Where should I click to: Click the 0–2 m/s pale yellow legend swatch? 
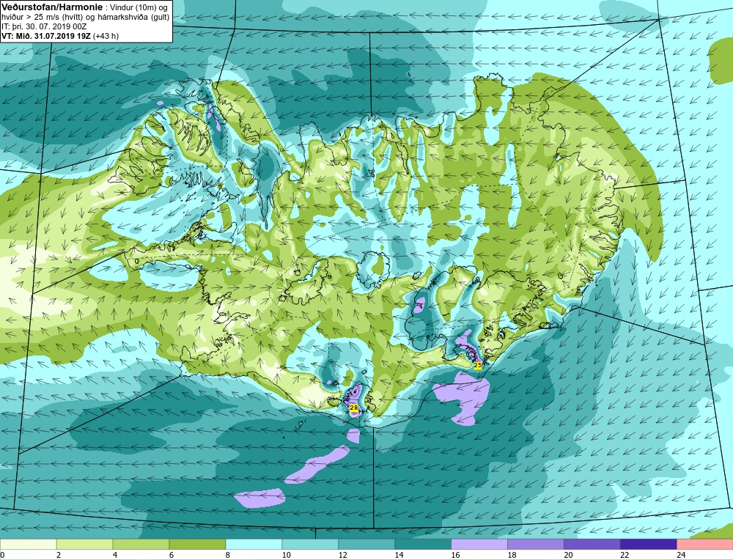coord(29,545)
